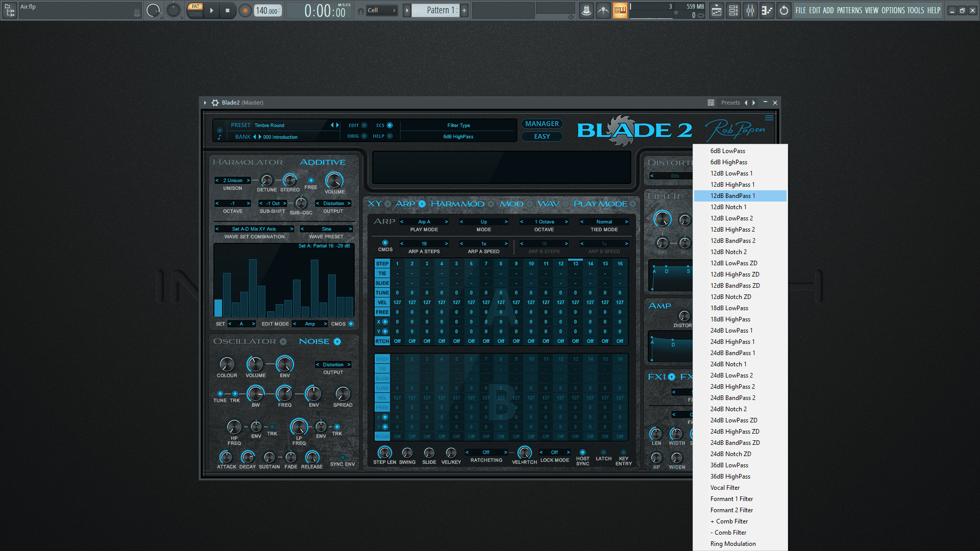Click the Filter Type value 6dB HighPass
The width and height of the screenshot is (980, 551).
point(458,137)
